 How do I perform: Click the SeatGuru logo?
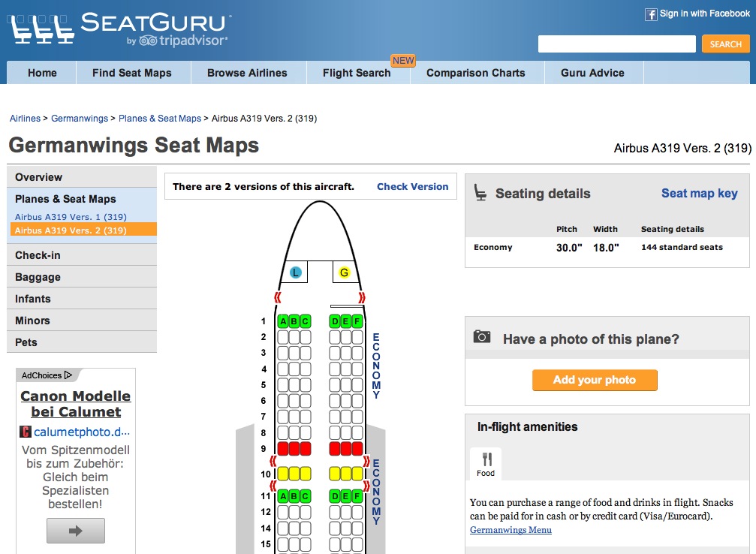(120, 29)
